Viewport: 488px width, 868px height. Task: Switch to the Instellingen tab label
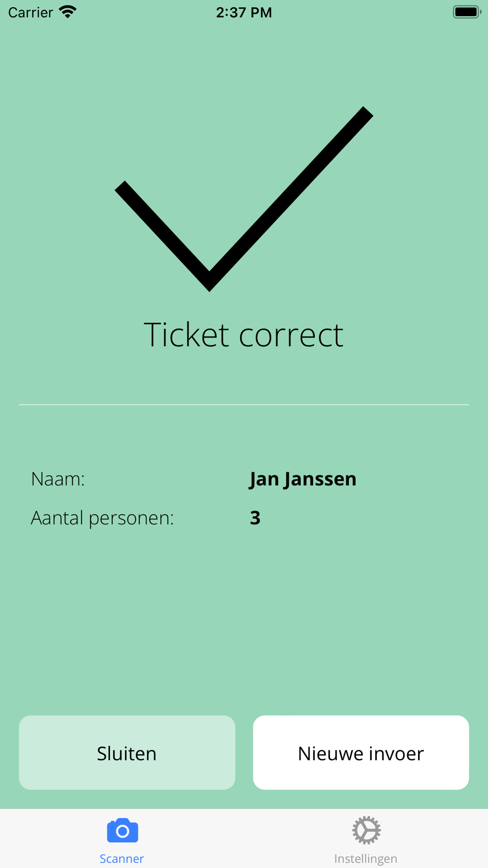click(366, 858)
